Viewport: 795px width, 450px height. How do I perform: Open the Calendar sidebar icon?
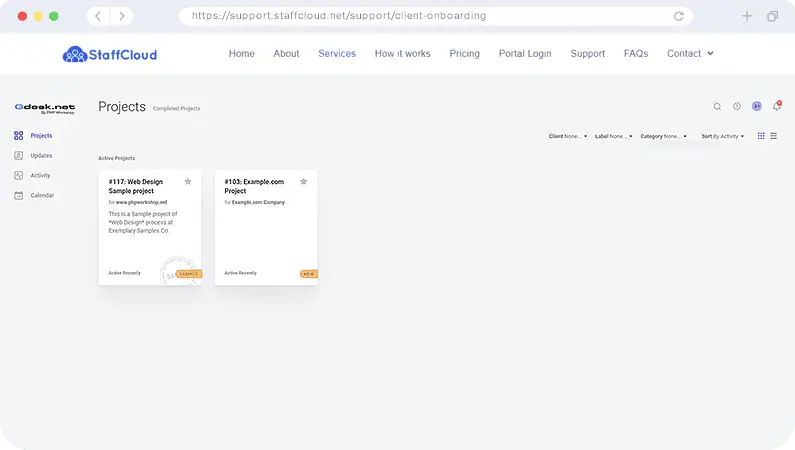tap(19, 195)
